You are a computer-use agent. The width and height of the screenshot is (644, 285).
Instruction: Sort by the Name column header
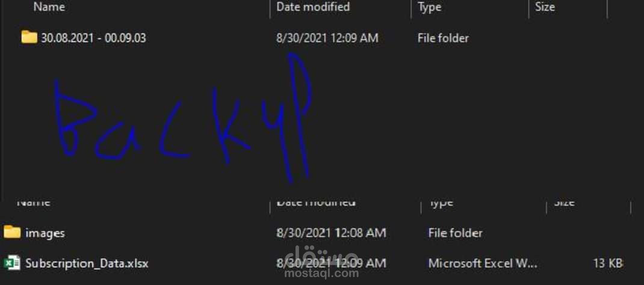pyautogui.click(x=49, y=7)
